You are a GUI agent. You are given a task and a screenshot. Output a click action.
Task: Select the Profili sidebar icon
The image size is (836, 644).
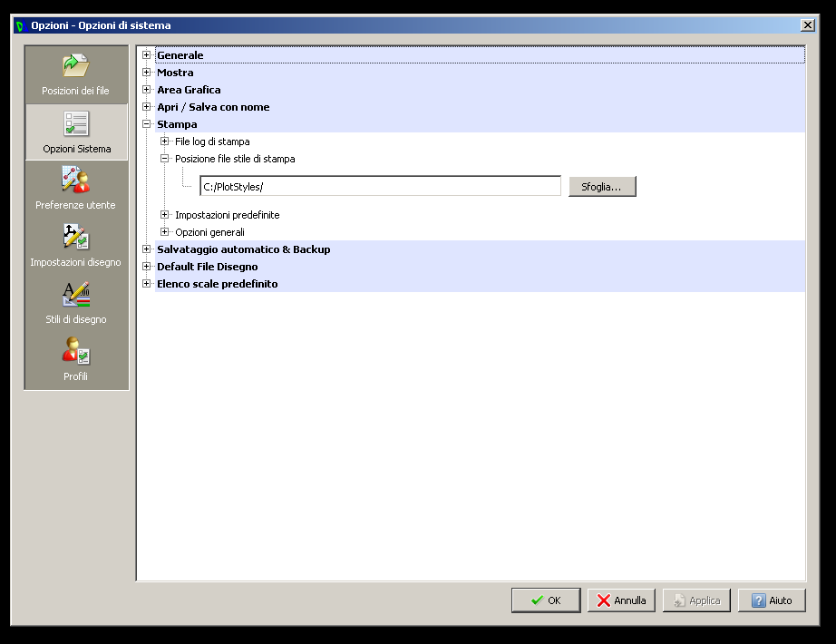pyautogui.click(x=76, y=352)
